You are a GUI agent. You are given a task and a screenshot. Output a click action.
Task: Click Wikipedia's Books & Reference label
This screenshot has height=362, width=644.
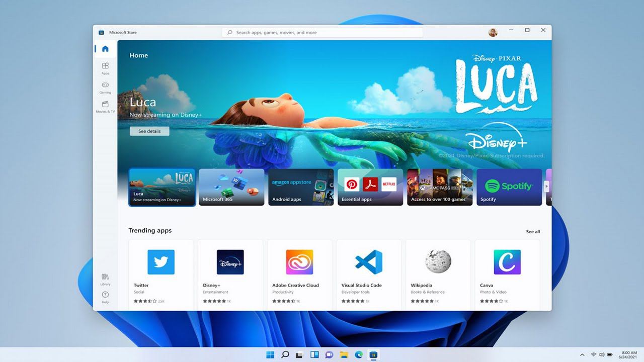[x=428, y=292]
